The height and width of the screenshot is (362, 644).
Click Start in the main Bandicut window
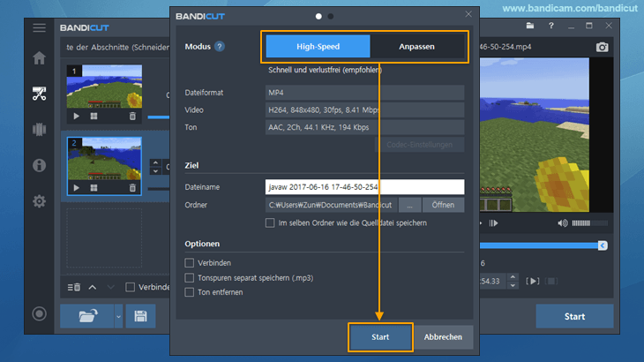point(574,316)
